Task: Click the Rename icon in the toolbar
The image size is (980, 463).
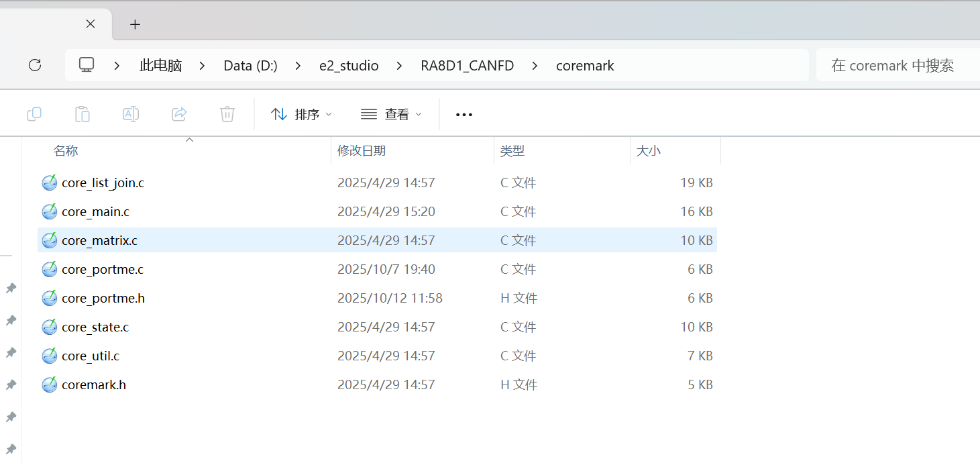Action: pos(131,114)
